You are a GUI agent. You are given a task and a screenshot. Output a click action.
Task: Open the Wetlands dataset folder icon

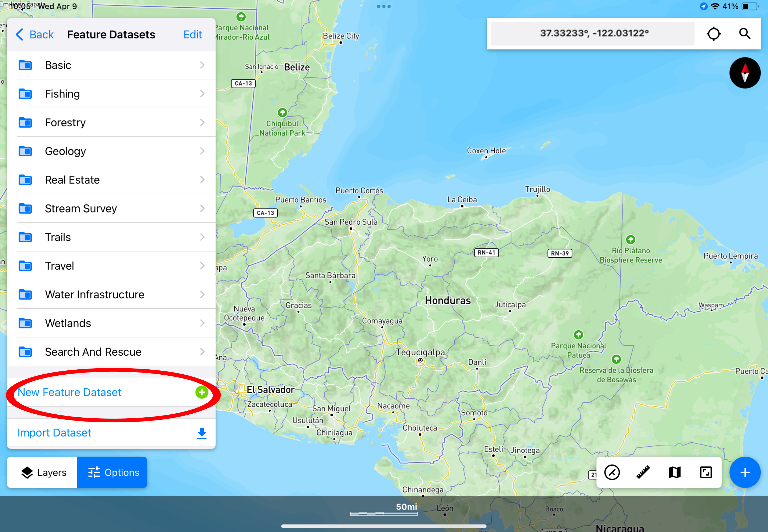[x=25, y=323]
